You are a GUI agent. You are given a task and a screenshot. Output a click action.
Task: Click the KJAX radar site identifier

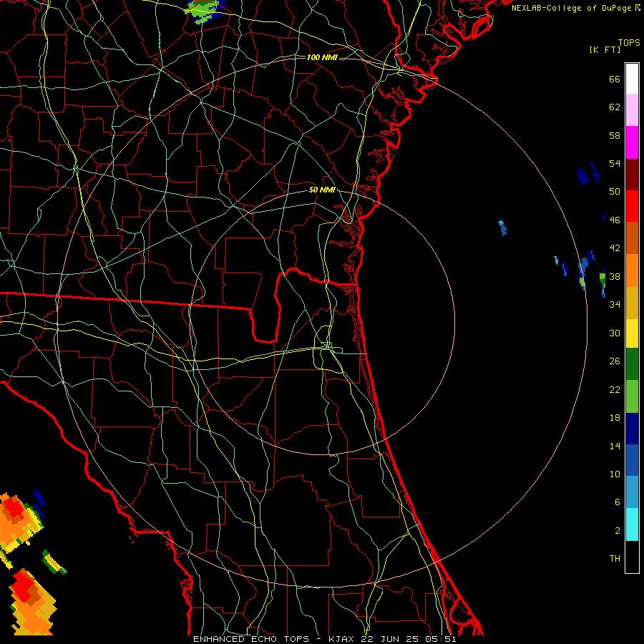pyautogui.click(x=343, y=639)
